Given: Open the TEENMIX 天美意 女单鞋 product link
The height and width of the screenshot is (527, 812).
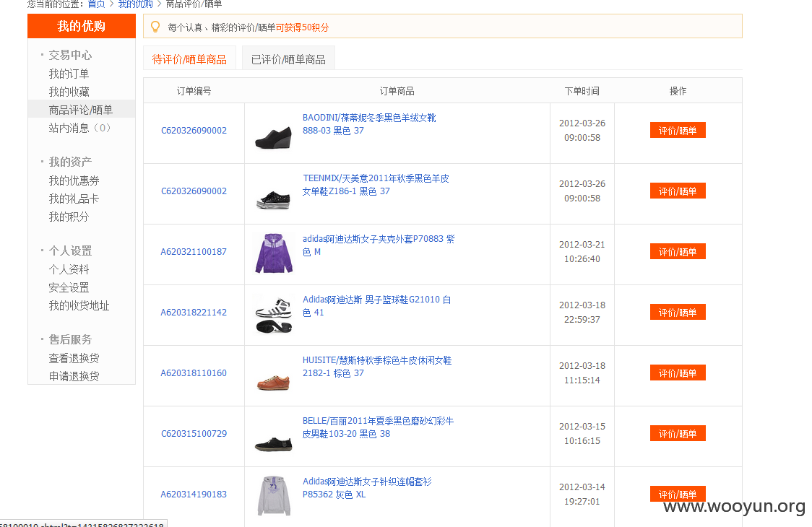Looking at the screenshot, I should pos(376,185).
